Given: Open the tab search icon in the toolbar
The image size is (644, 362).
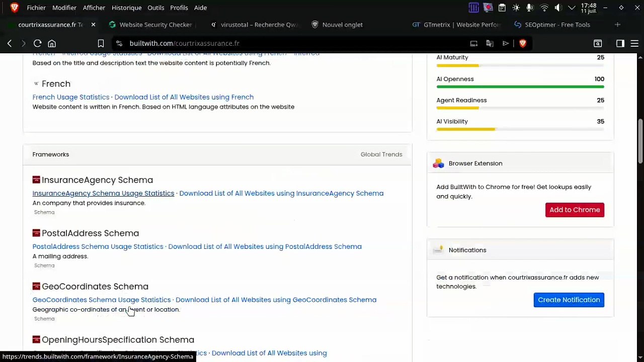Looking at the screenshot, I should coord(598,44).
